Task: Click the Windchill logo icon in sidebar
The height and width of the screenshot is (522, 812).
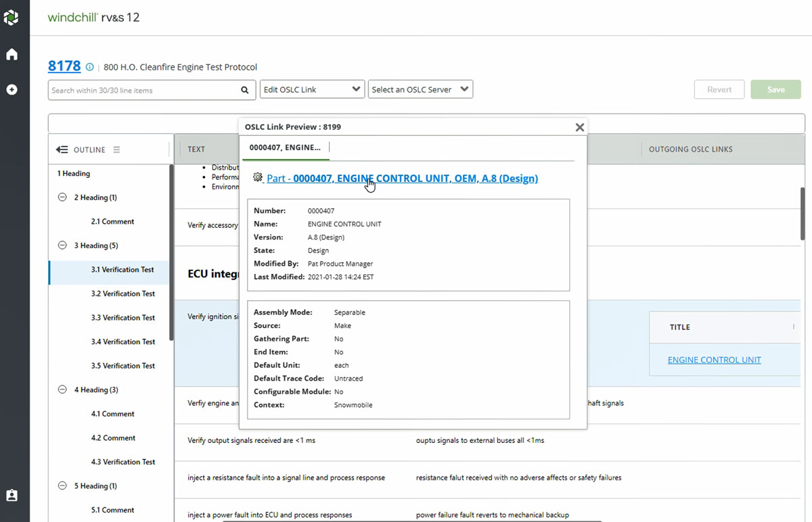Action: [x=12, y=18]
